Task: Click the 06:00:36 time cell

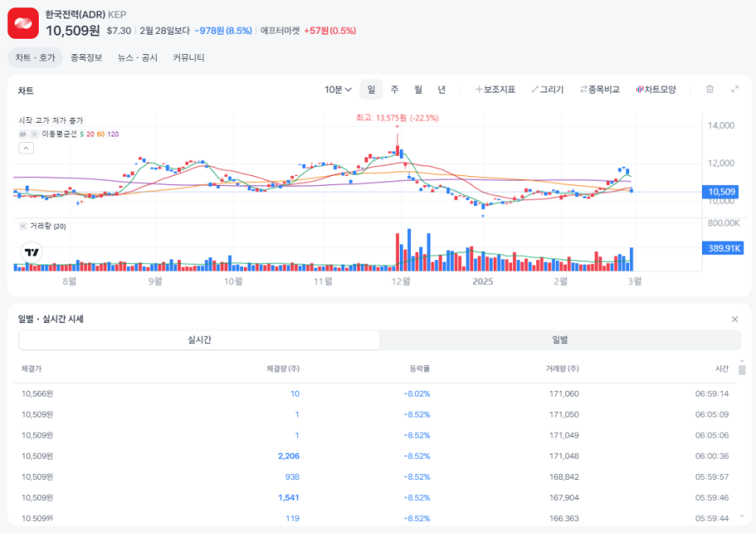Action: tap(712, 456)
